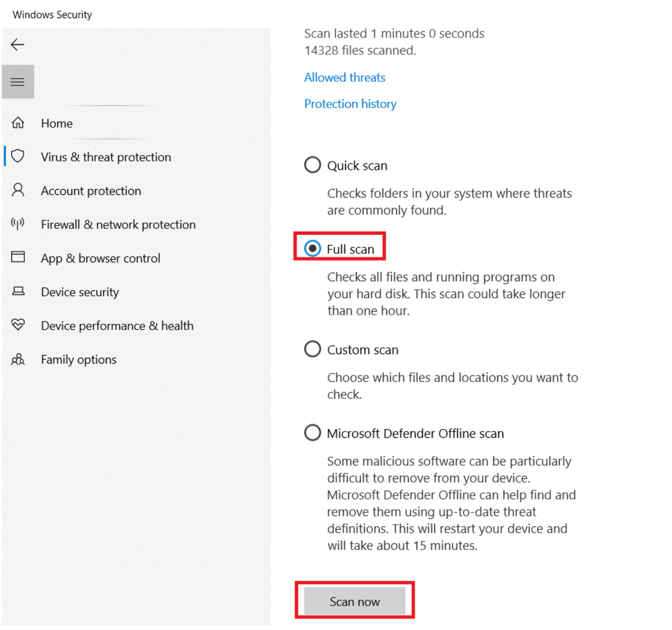Click the Firewall antenna icon

(x=18, y=223)
